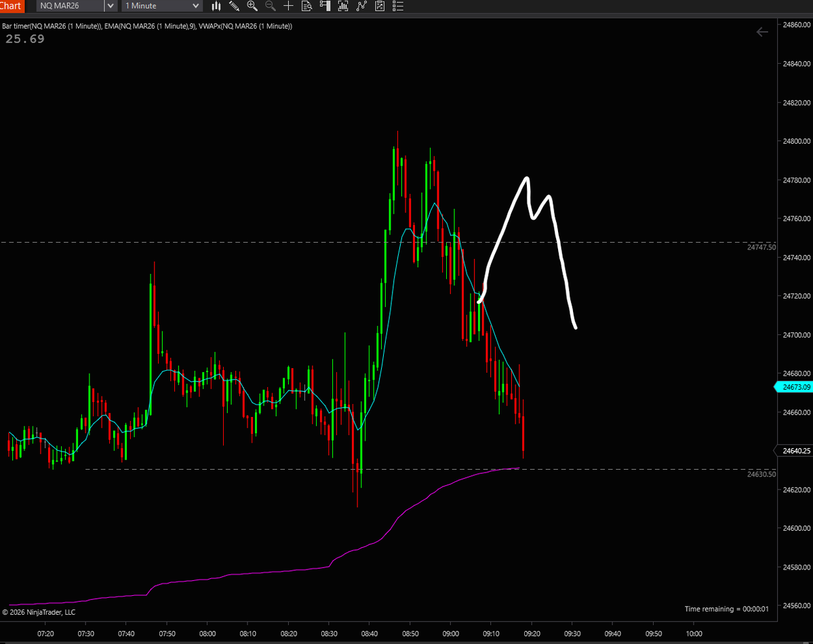
Task: Click the scroll-to-latest arrow in chart corner
Action: coord(761,32)
